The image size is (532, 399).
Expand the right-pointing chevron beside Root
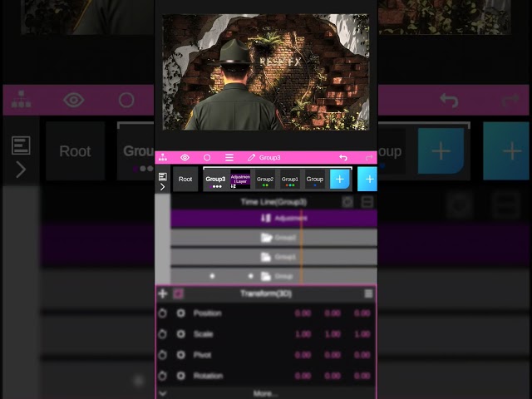coord(163,187)
